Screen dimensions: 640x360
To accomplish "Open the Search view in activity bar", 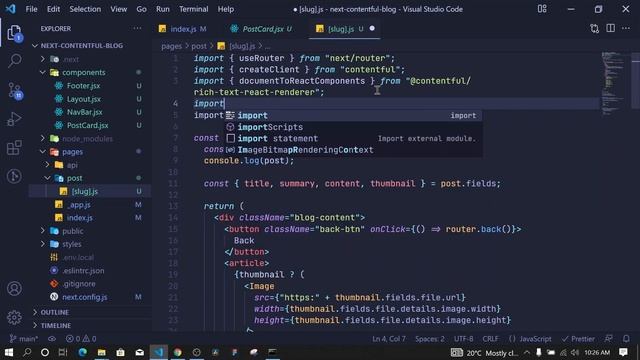I will (14, 61).
